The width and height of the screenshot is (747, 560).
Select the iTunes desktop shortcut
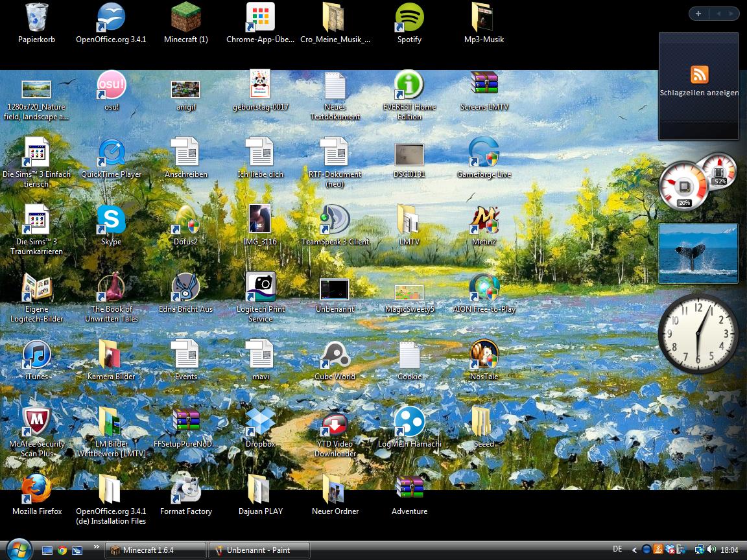coord(36,355)
